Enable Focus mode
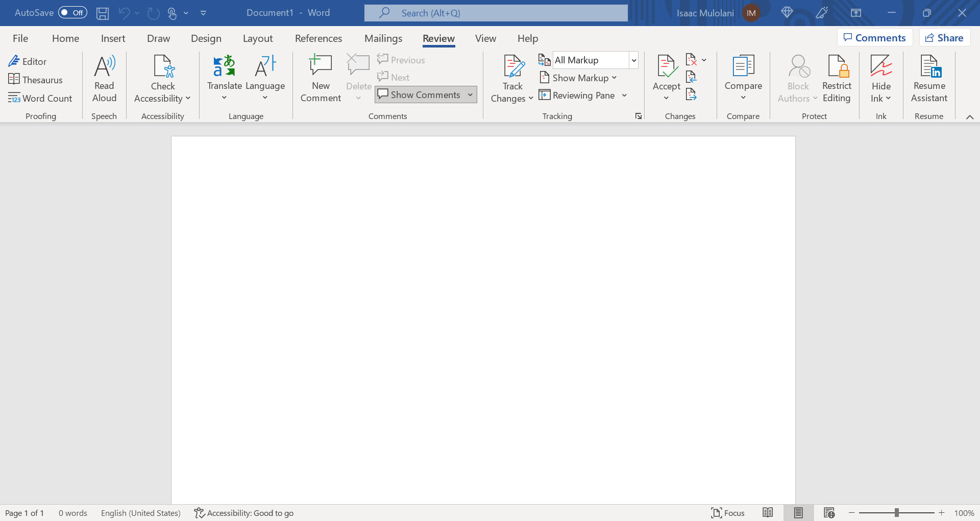The width and height of the screenshot is (980, 521). click(728, 513)
